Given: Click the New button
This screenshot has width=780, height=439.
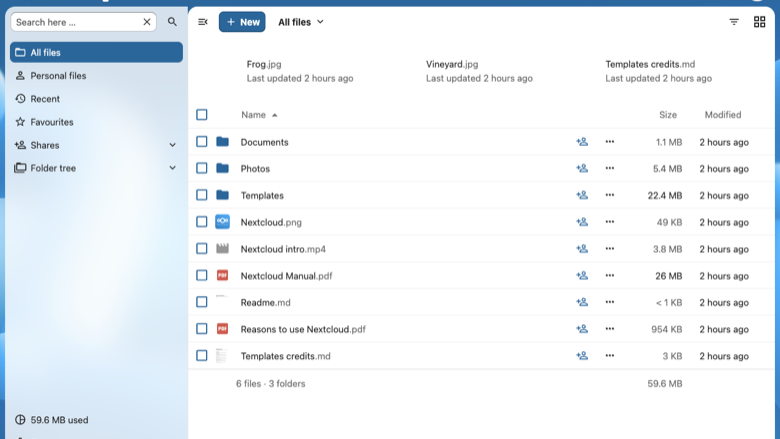Looking at the screenshot, I should 242,22.
